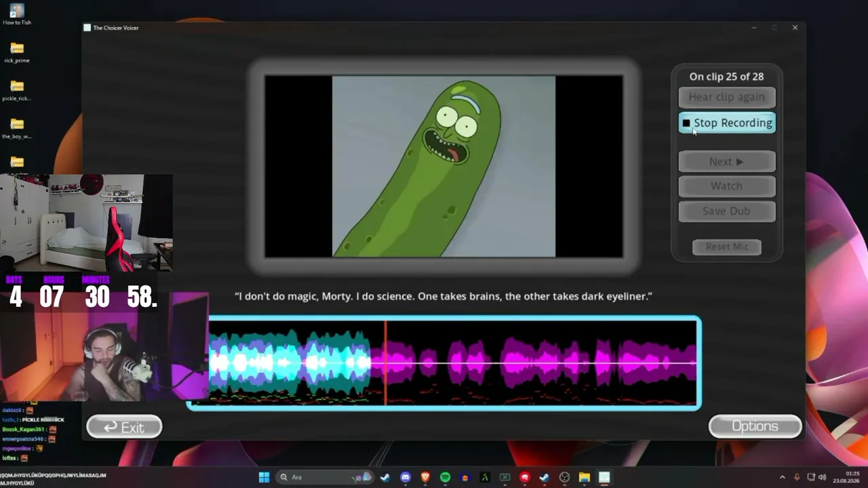Image resolution: width=868 pixels, height=488 pixels.
Task: Select the the_boy_w desktop folder
Action: [17, 128]
